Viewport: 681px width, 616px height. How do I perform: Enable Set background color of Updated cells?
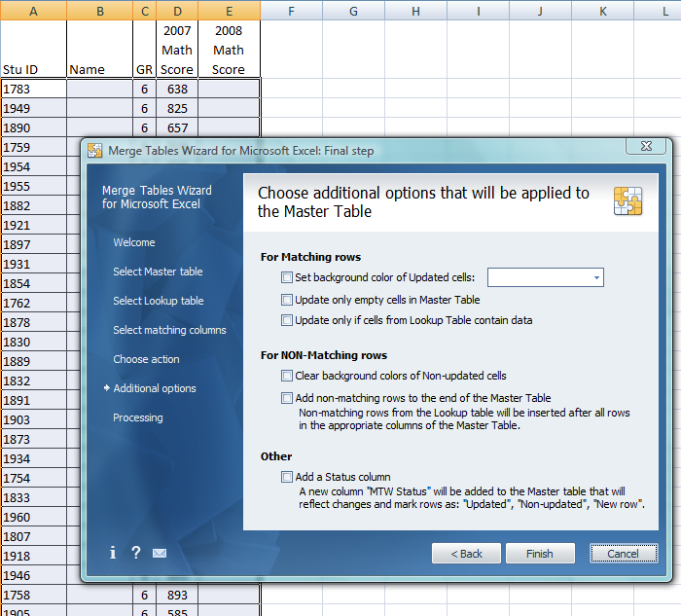click(x=287, y=277)
